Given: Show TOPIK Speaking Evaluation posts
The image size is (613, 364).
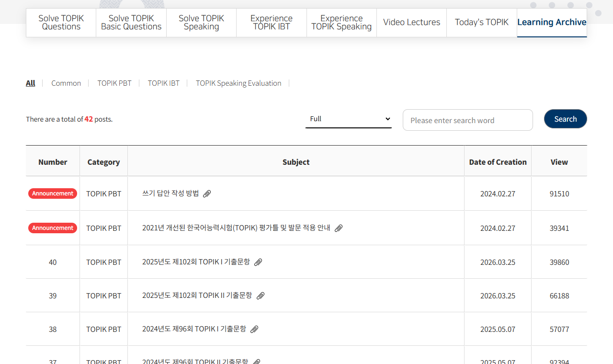Looking at the screenshot, I should (238, 83).
